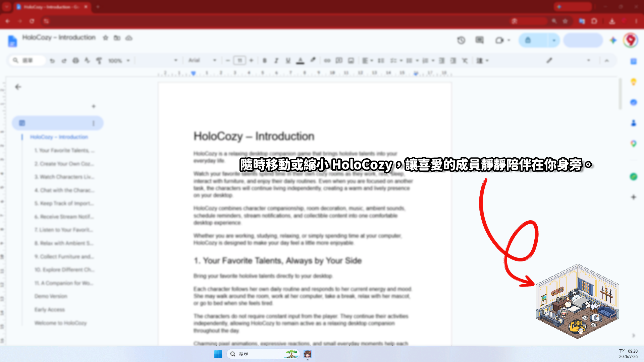
Task: Insert link using toolbar icon
Action: [x=327, y=61]
